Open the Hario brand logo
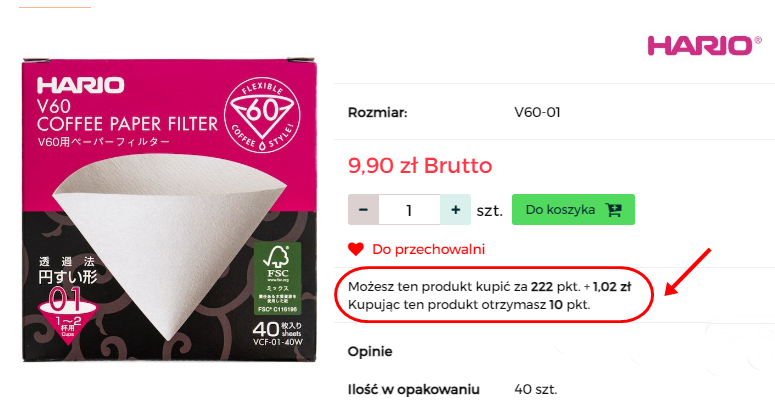 (x=704, y=46)
